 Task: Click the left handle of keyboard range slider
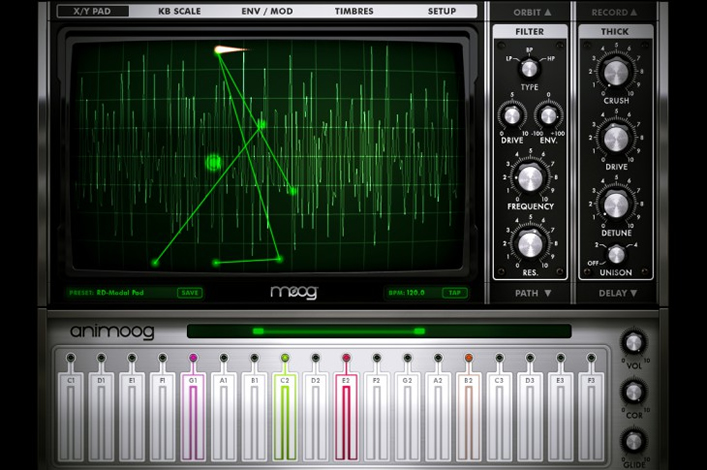click(x=258, y=332)
